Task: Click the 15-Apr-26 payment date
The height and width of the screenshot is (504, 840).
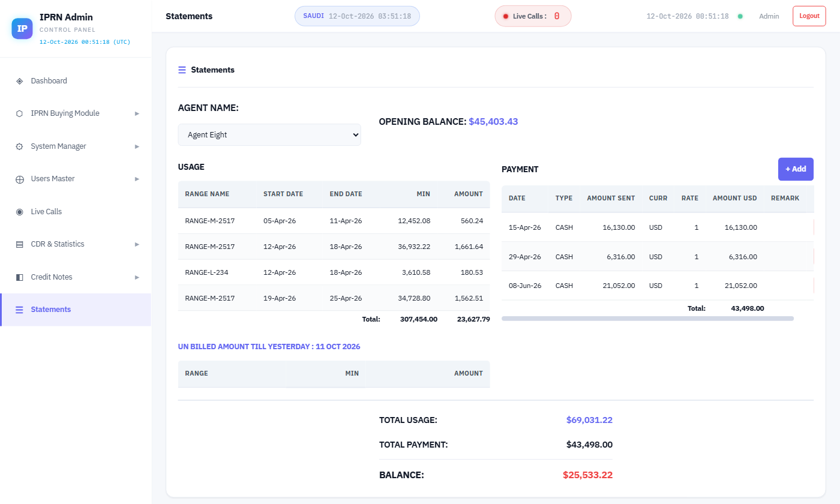Action: point(525,228)
